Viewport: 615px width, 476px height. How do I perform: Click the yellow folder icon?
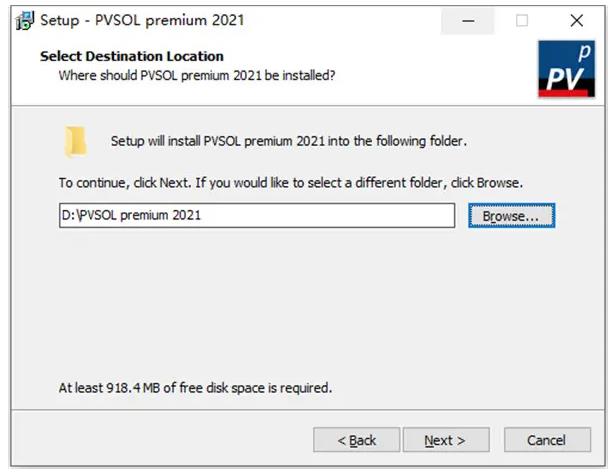tap(75, 142)
